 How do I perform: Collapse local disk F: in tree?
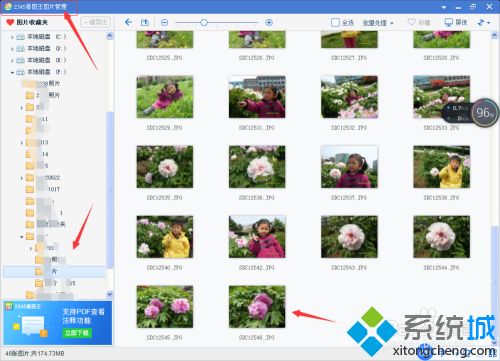pos(12,72)
